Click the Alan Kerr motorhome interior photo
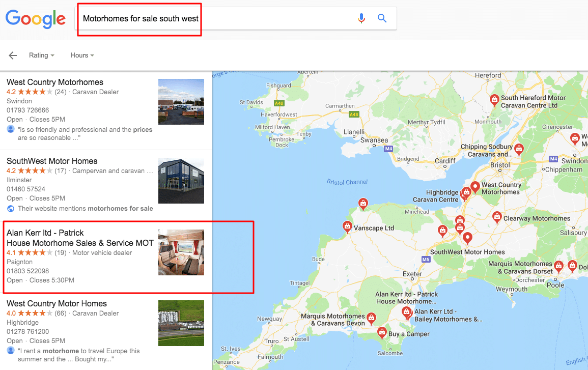588x370 pixels. pyautogui.click(x=181, y=252)
